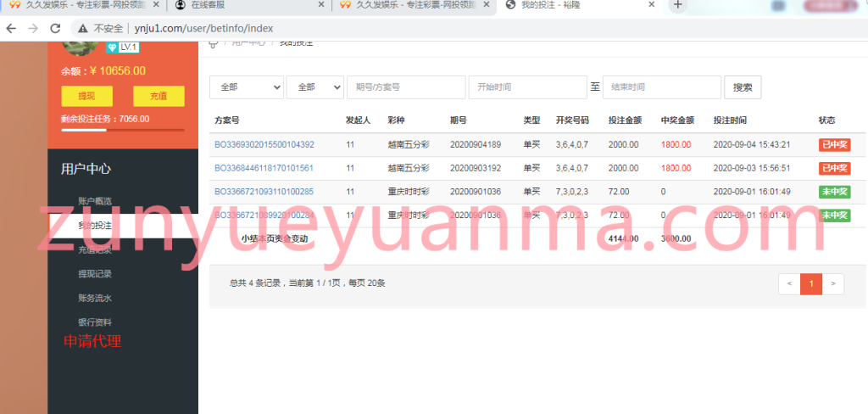This screenshot has width=868, height=414.
Task: Click the 搜索 search button
Action: [x=743, y=87]
